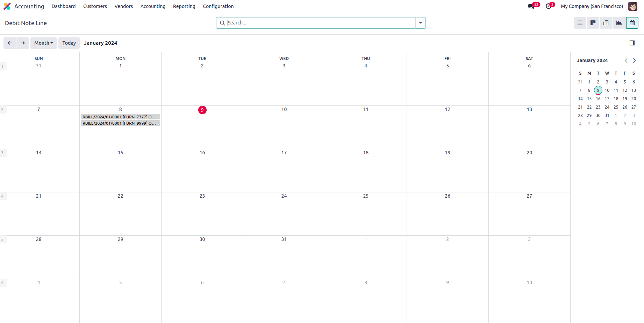Image resolution: width=644 pixels, height=323 pixels.
Task: Click day 30 cell in main calendar
Action: pyautogui.click(x=202, y=257)
